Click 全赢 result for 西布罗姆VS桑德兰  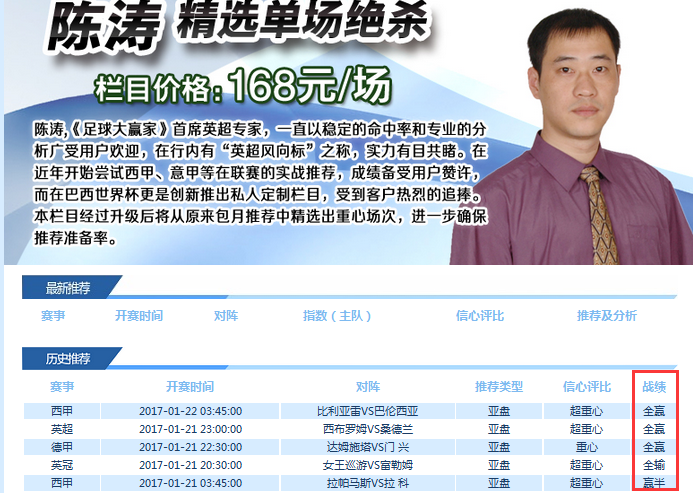click(x=654, y=429)
